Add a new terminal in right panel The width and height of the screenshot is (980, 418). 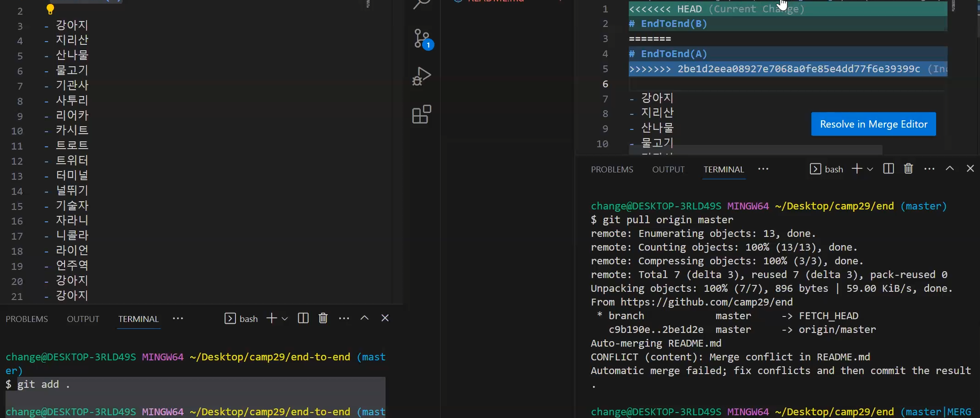click(857, 169)
